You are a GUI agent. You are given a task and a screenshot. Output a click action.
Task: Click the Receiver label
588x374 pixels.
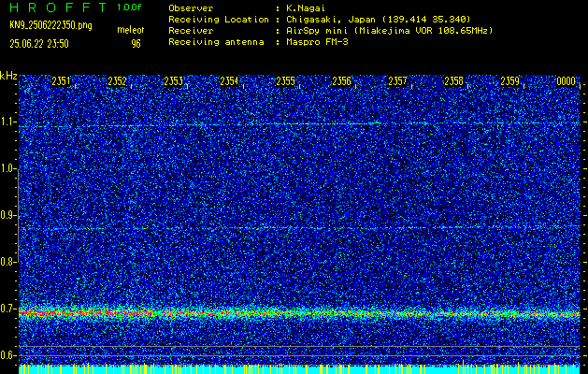191,31
